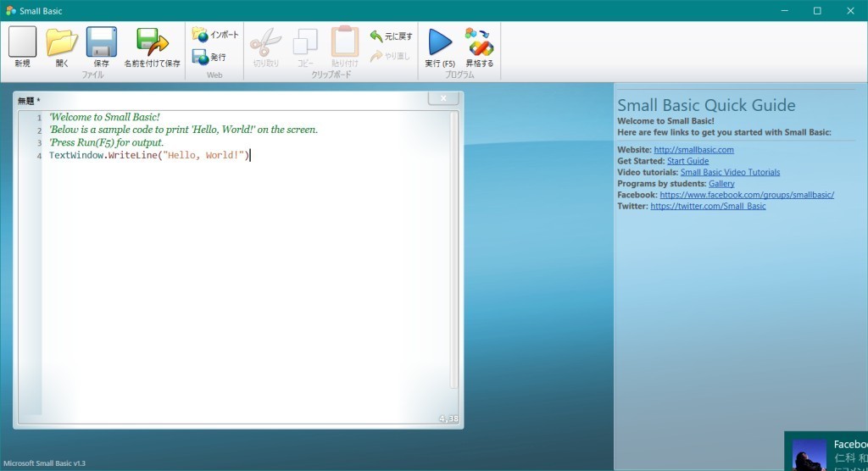
Task: Click the cursor position indicator 4,38
Action: 448,418
